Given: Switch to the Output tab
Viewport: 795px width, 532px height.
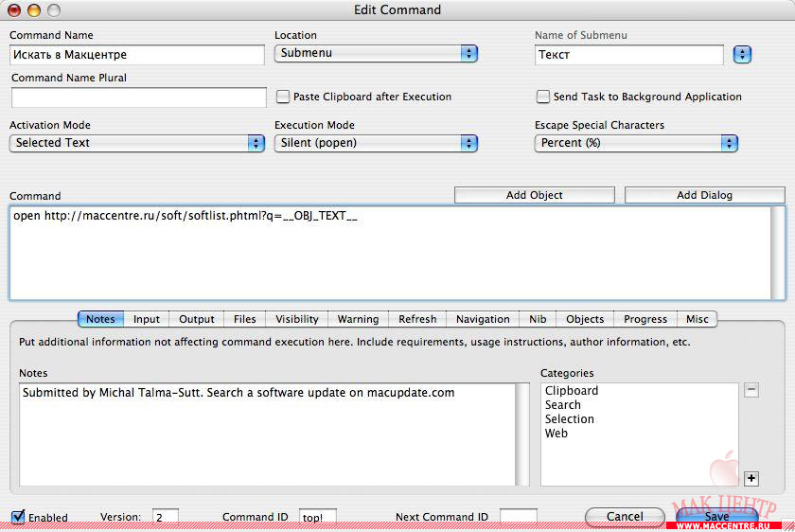Looking at the screenshot, I should [x=197, y=319].
